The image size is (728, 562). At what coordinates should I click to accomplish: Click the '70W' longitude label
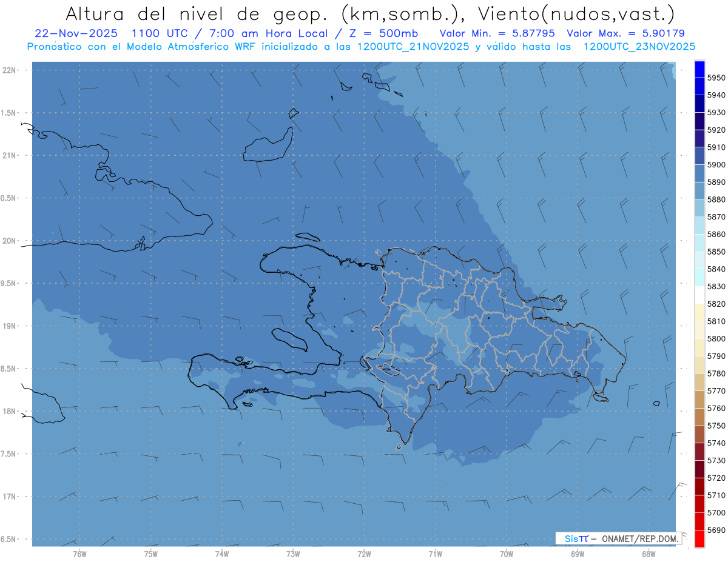pyautogui.click(x=507, y=553)
